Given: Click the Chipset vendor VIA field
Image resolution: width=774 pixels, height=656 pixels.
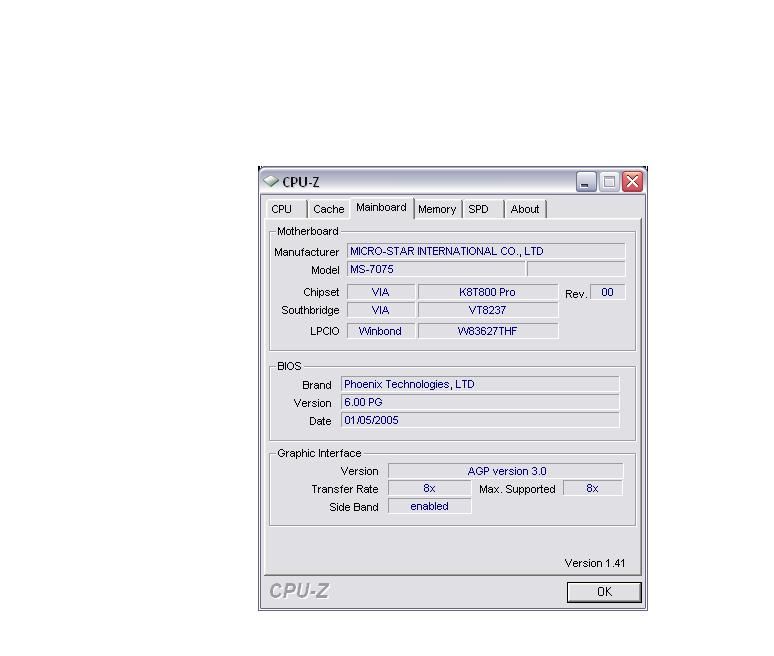Looking at the screenshot, I should pos(381,292).
